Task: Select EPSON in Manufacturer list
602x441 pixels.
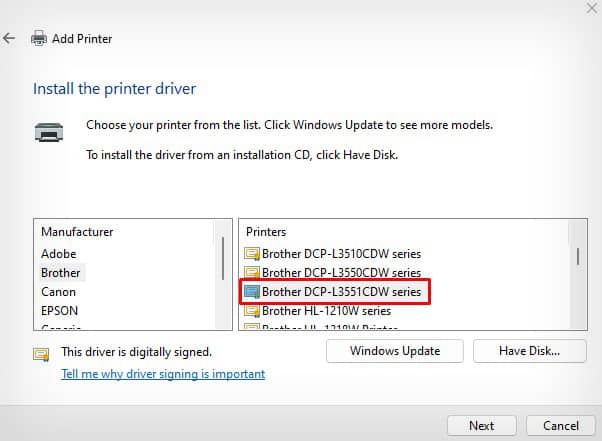Action: 60,311
